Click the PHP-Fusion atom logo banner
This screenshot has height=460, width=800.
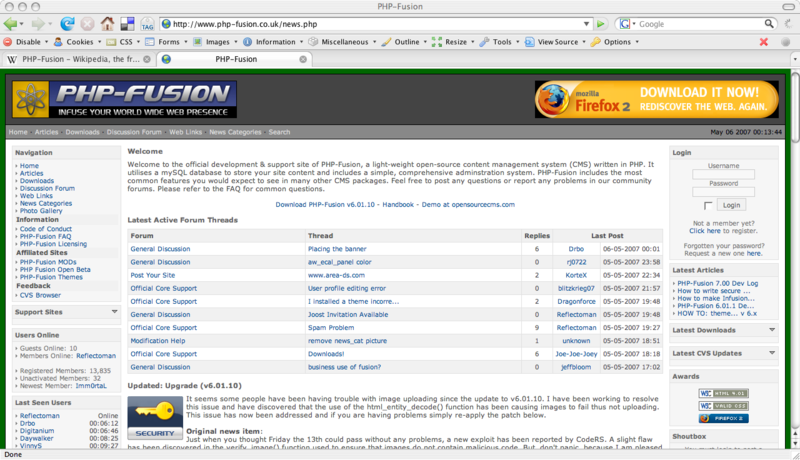[124, 99]
